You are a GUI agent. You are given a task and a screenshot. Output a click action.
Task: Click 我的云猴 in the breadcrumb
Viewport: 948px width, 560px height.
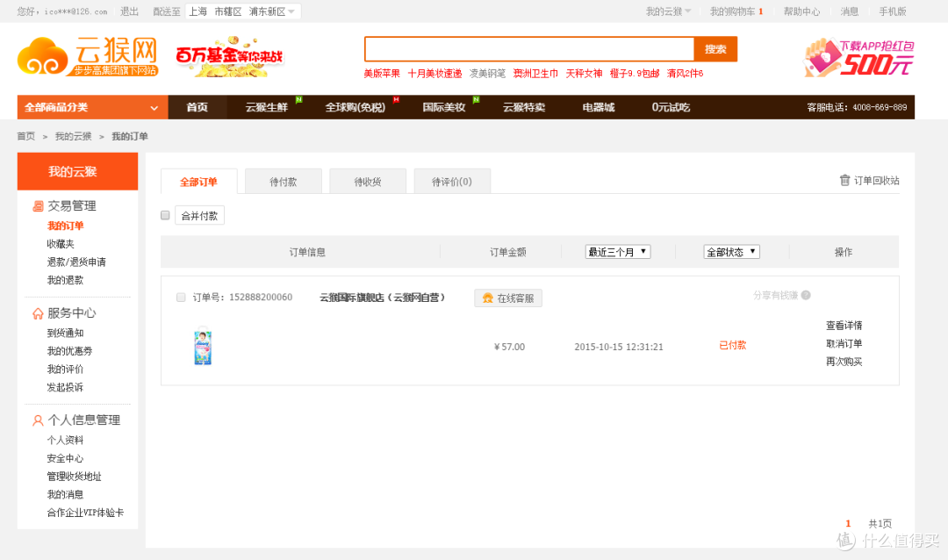[73, 136]
